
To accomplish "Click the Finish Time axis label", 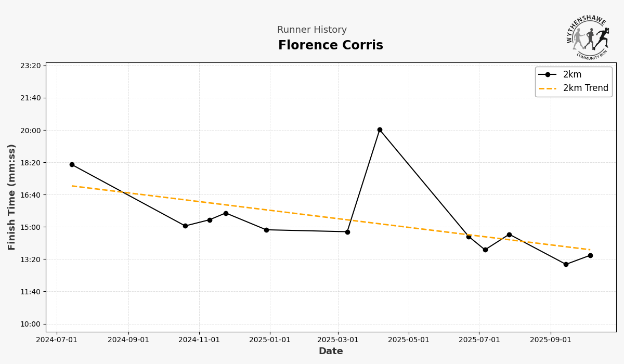I will pyautogui.click(x=12, y=197).
